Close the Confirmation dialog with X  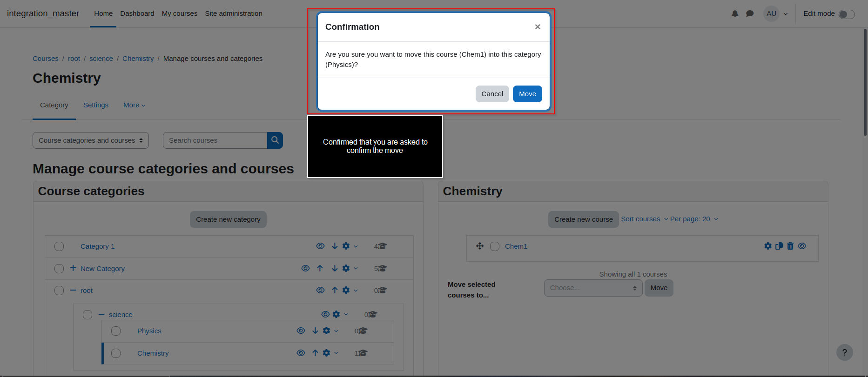pos(538,27)
